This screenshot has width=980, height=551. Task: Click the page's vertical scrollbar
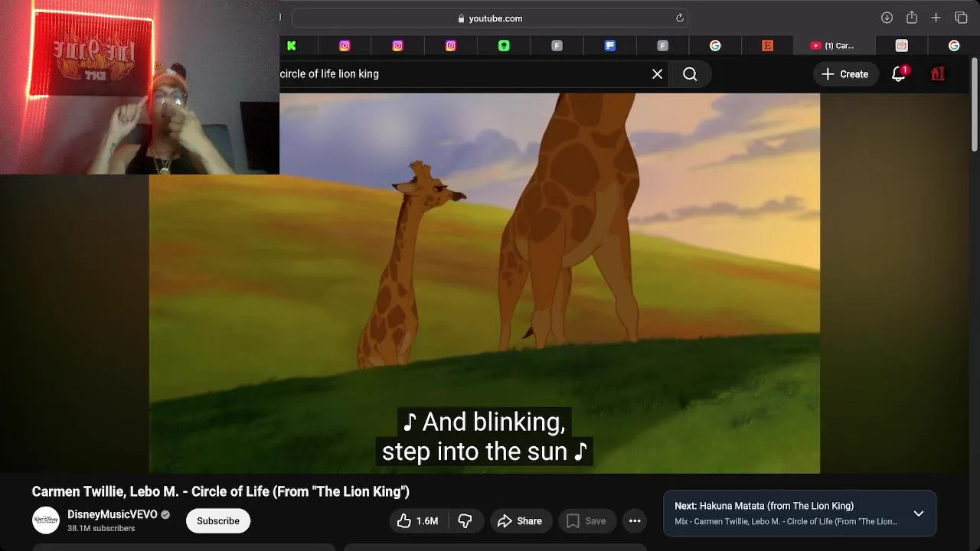tap(975, 103)
